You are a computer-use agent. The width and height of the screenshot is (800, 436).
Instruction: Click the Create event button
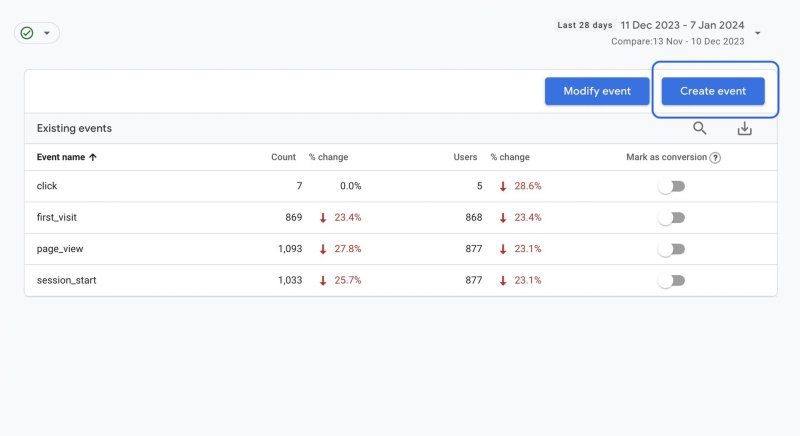coord(713,91)
